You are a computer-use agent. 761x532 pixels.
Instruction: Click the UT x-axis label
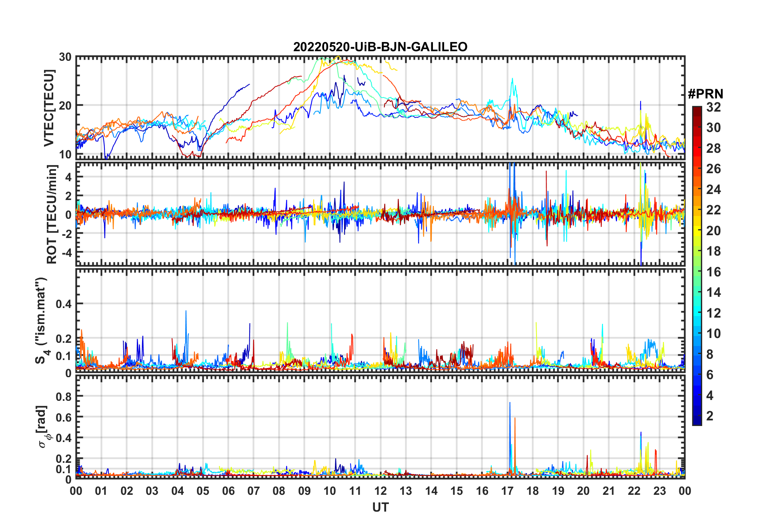tap(380, 507)
